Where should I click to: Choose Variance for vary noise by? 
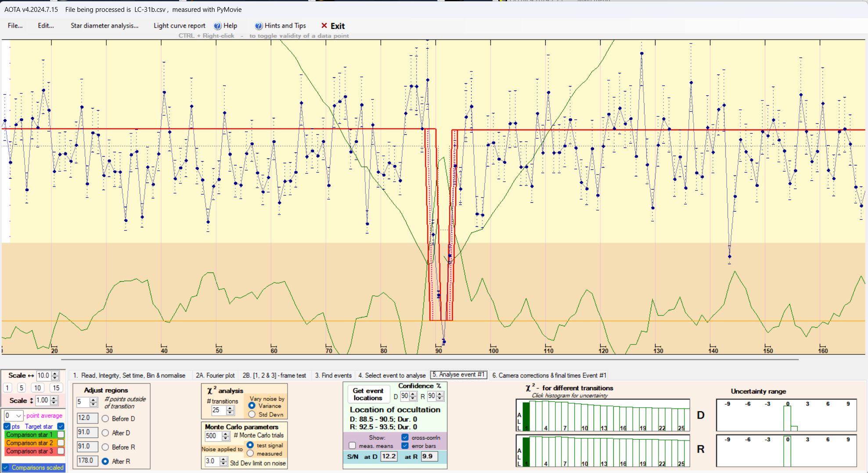[x=252, y=406]
